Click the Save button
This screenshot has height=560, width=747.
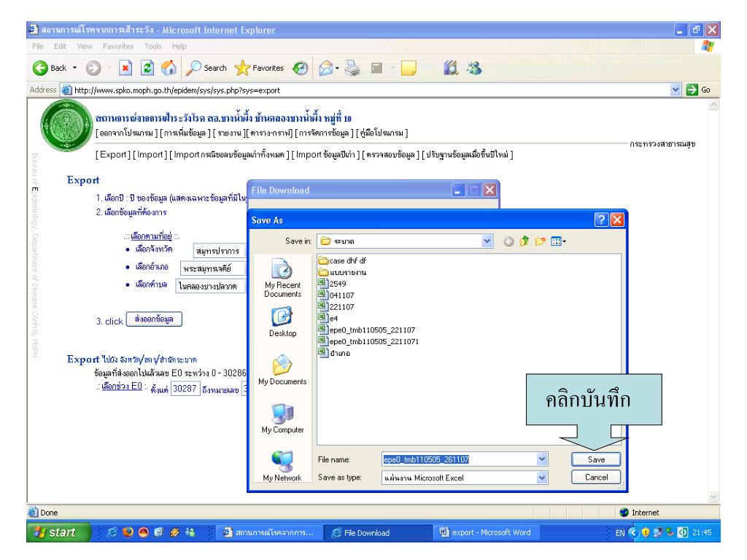[597, 460]
